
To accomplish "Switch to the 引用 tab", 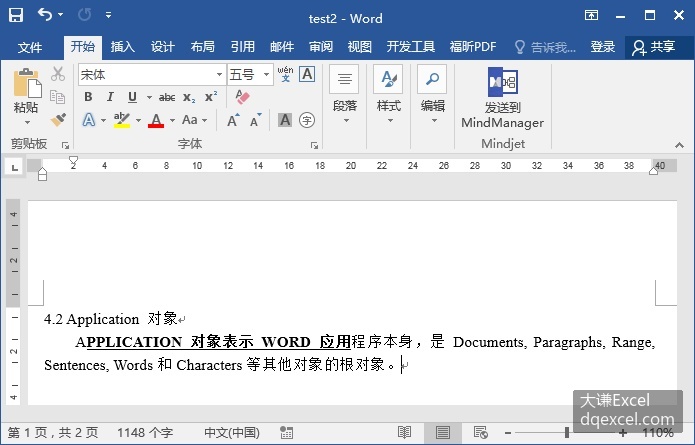I will coord(242,47).
